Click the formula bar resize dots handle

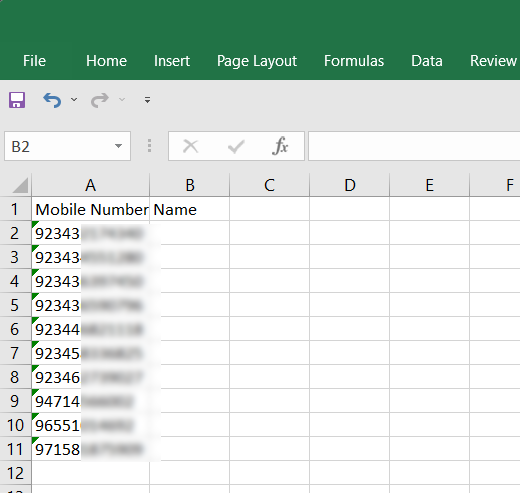pyautogui.click(x=149, y=146)
